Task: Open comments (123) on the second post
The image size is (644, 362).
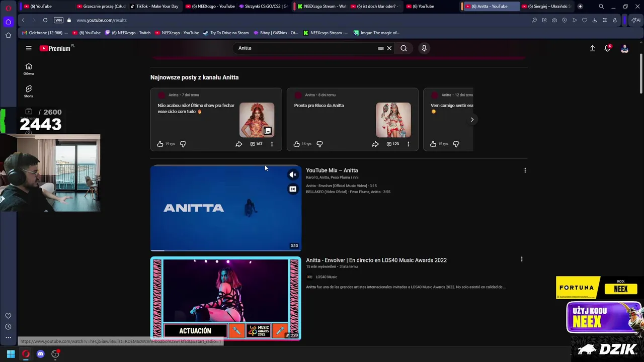Action: click(x=392, y=144)
